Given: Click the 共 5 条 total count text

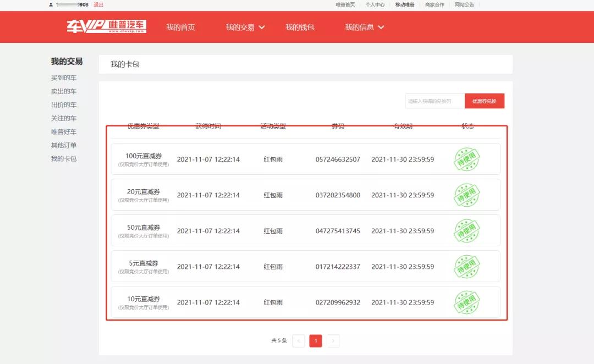Looking at the screenshot, I should 279,340.
